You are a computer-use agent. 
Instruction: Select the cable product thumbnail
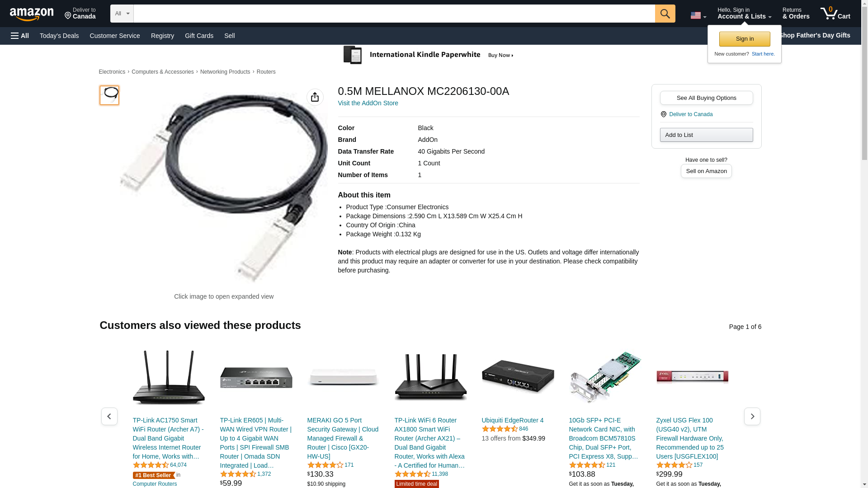click(x=109, y=95)
